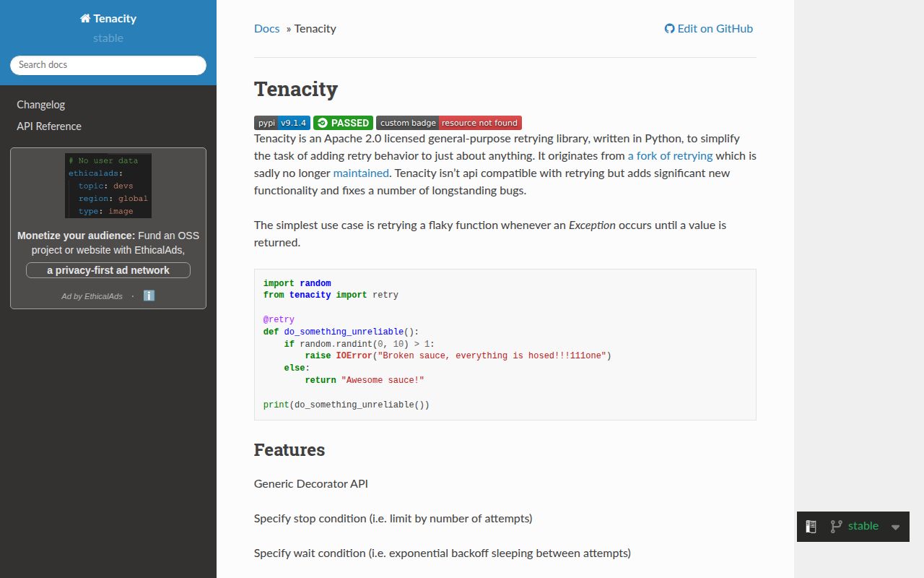Expand the stable version flyout arrow
The height and width of the screenshot is (578, 924).
[x=896, y=527]
